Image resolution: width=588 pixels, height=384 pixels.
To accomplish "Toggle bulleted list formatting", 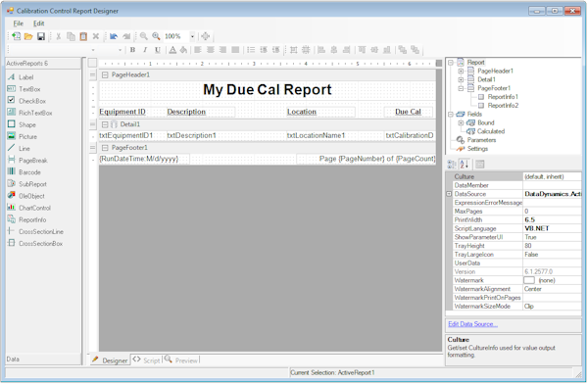I will pyautogui.click(x=251, y=50).
